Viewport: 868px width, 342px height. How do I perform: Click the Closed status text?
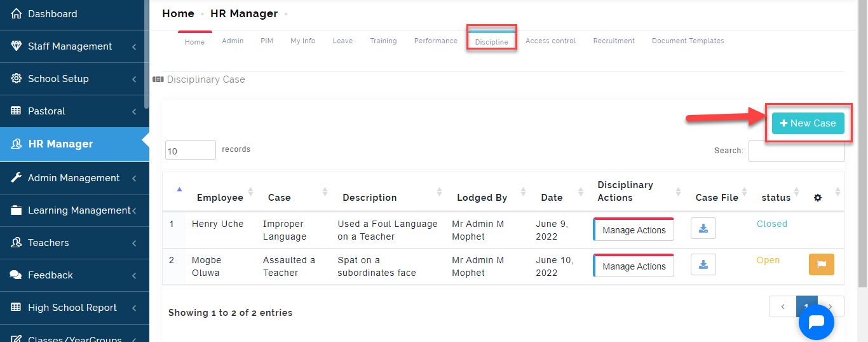(772, 224)
